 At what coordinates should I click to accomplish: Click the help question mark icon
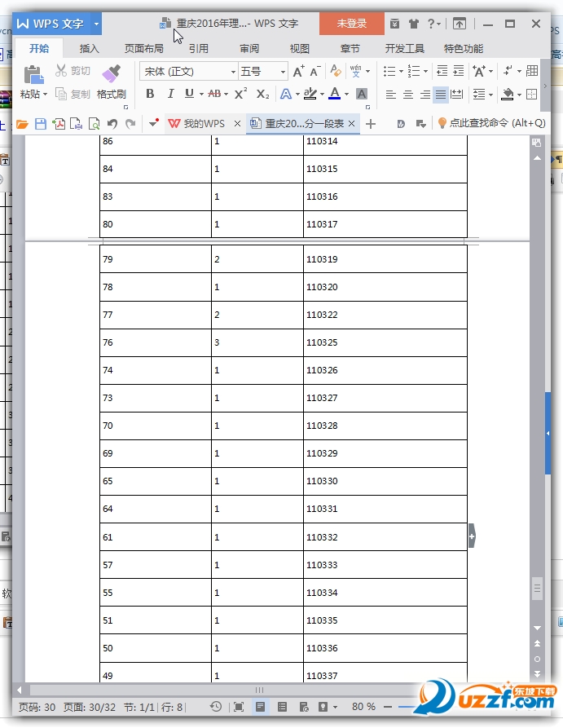pyautogui.click(x=432, y=23)
